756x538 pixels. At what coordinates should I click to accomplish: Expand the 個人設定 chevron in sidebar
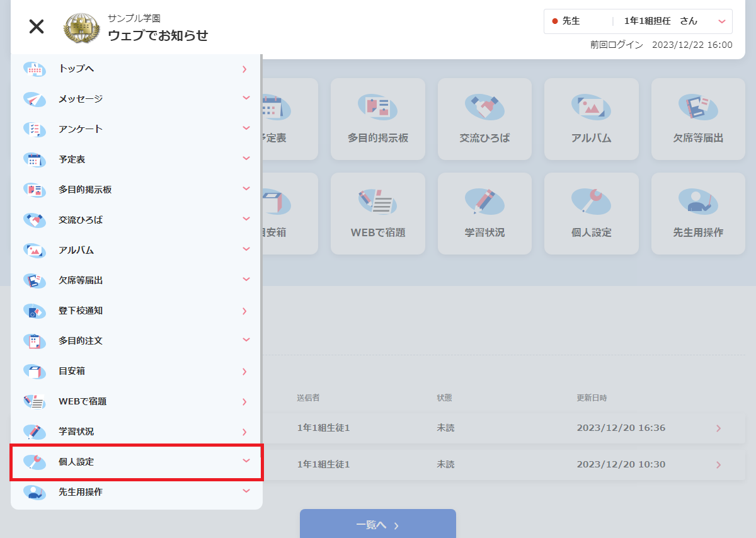[x=246, y=461]
